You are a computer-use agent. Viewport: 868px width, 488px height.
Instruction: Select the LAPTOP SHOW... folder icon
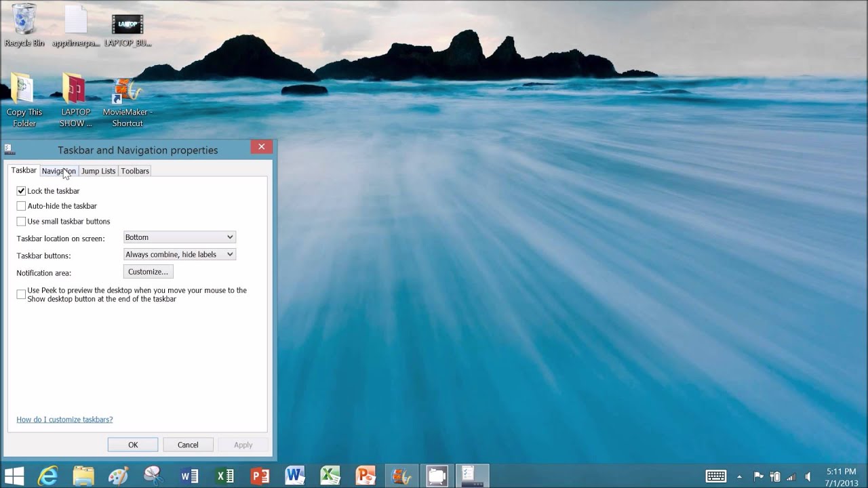pyautogui.click(x=75, y=100)
